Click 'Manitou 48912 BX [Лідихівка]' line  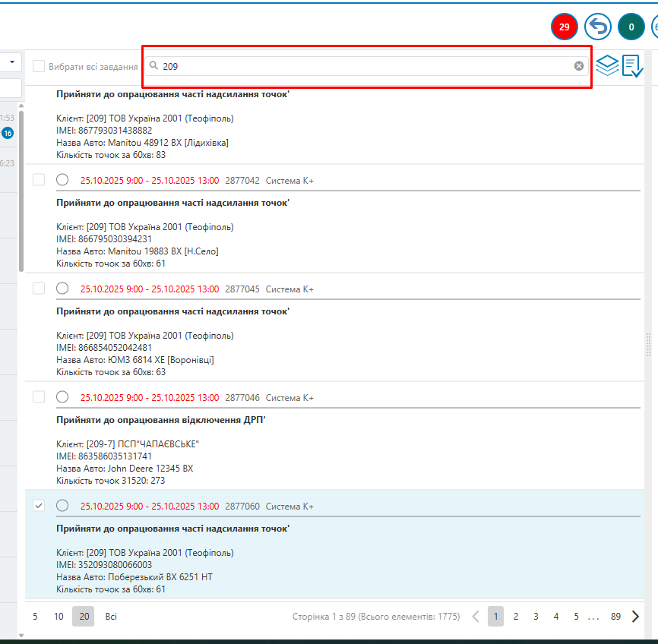coord(142,143)
